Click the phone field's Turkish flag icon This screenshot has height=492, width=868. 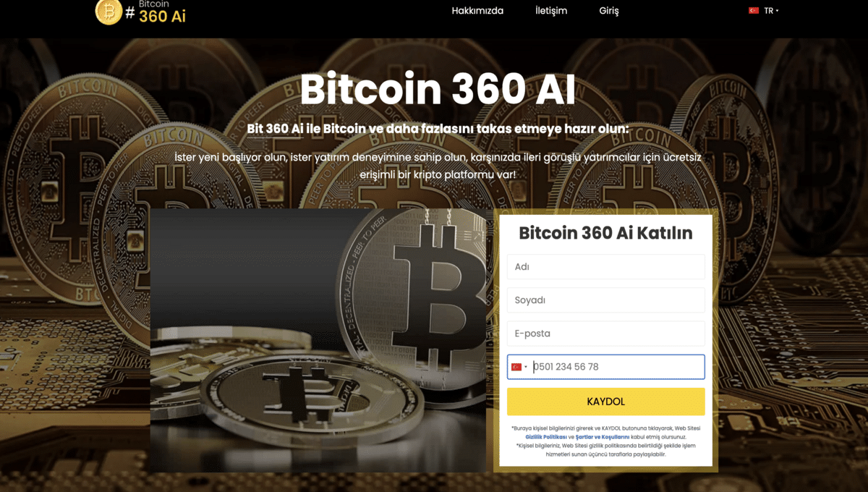[x=516, y=367]
